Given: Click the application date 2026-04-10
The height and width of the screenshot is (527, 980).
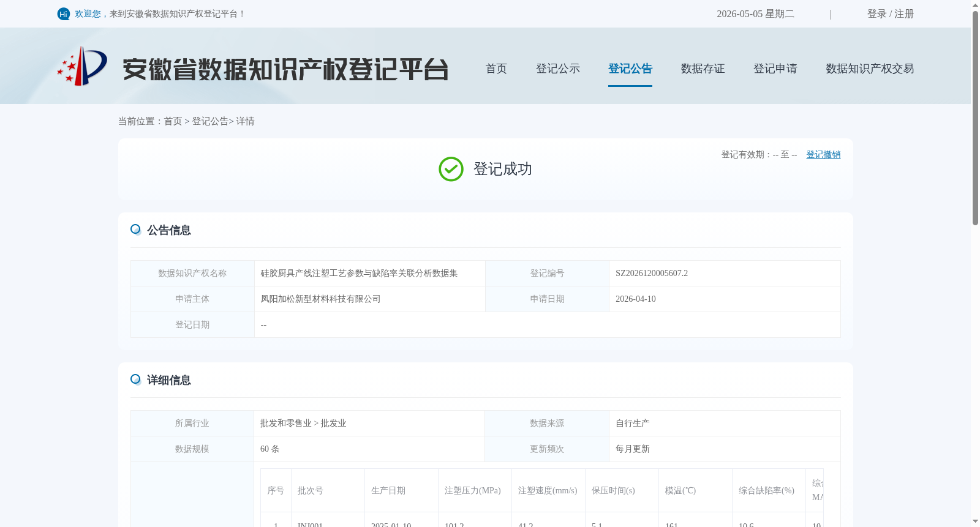Looking at the screenshot, I should click(636, 299).
